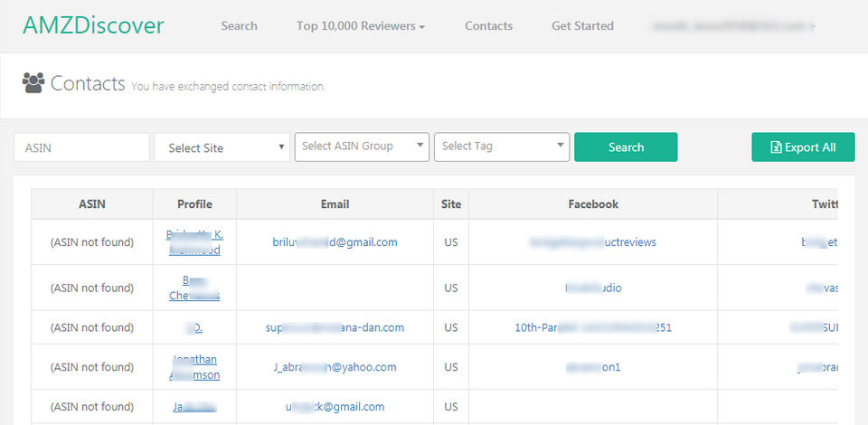Image resolution: width=868 pixels, height=425 pixels.
Task: Open profile link in first row
Action: 195,242
